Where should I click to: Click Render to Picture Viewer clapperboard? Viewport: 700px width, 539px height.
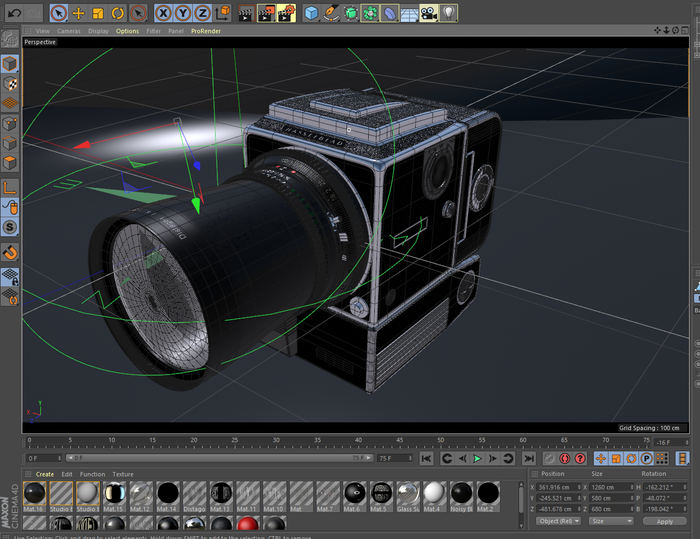[265, 13]
